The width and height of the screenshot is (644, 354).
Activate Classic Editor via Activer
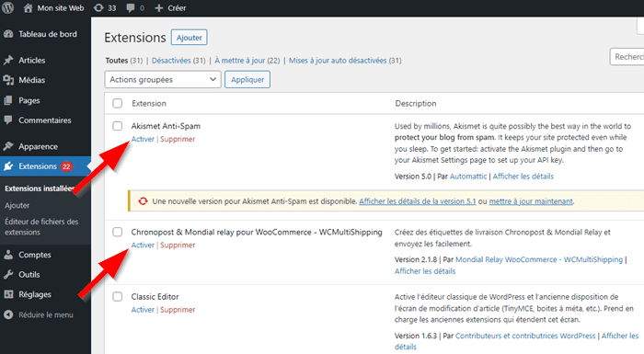[x=143, y=310]
